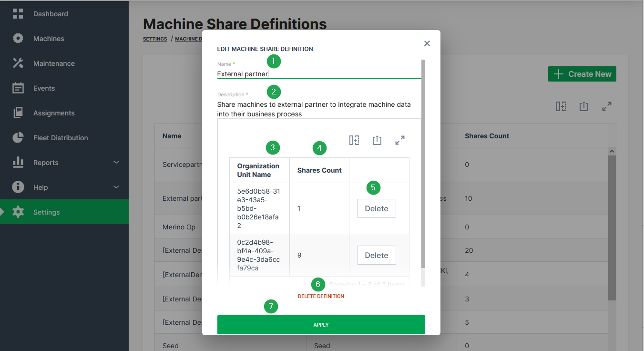Click the red Delete Definition link

tap(321, 296)
